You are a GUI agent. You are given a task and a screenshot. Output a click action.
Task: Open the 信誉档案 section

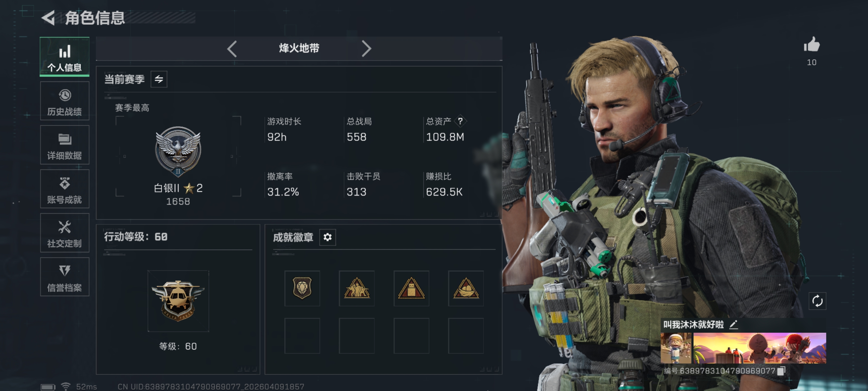[x=64, y=277]
